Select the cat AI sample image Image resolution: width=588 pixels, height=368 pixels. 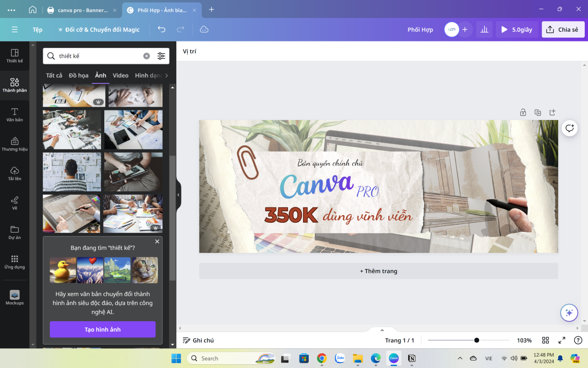click(x=145, y=270)
